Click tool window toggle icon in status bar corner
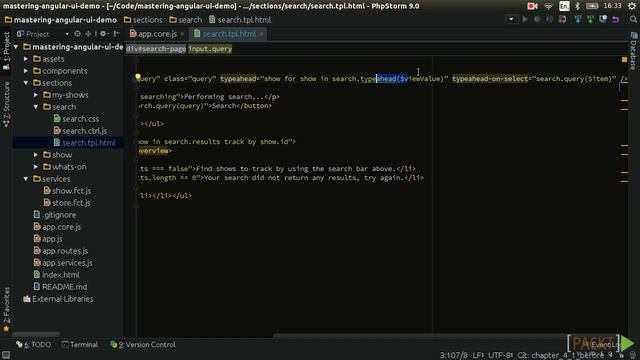 6,355
